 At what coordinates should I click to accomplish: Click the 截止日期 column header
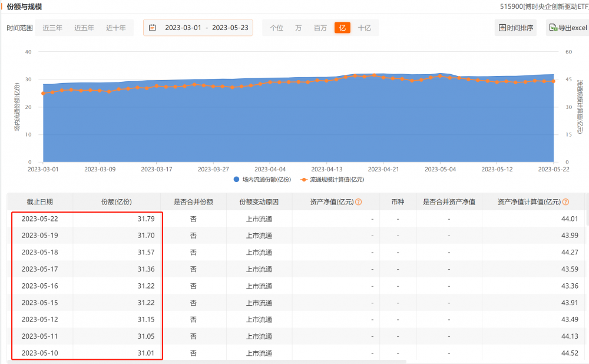[x=39, y=202]
